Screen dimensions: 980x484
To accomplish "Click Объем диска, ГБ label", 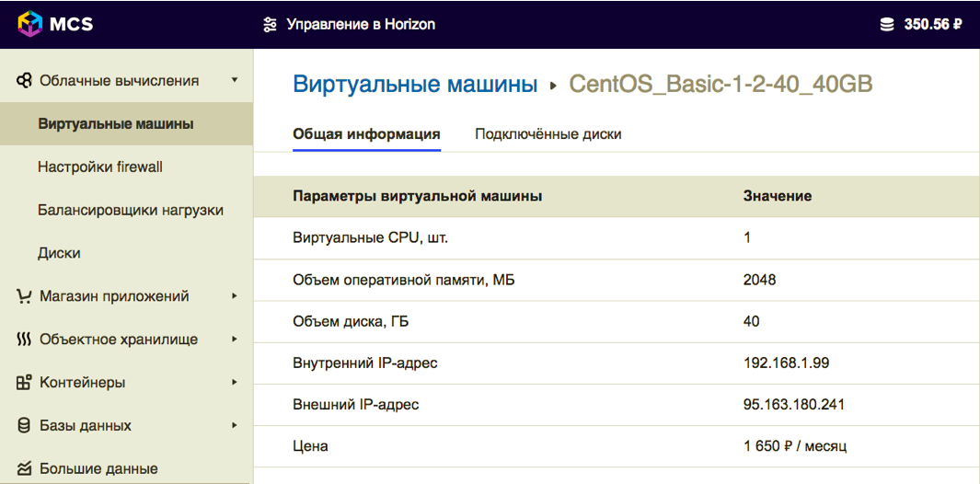I will [351, 321].
